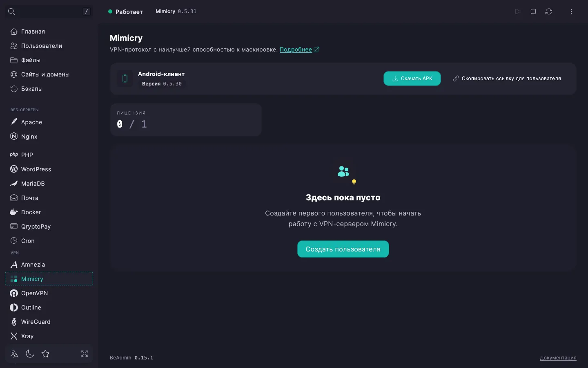The width and height of the screenshot is (588, 368).
Task: Toggle fullscreen with the expand icon
Action: (x=85, y=354)
